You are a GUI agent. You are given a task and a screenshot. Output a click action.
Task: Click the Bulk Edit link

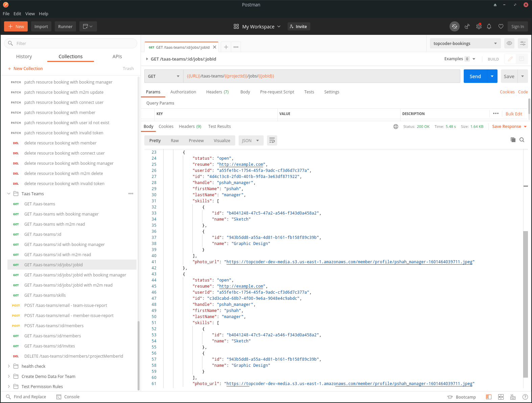click(x=514, y=114)
